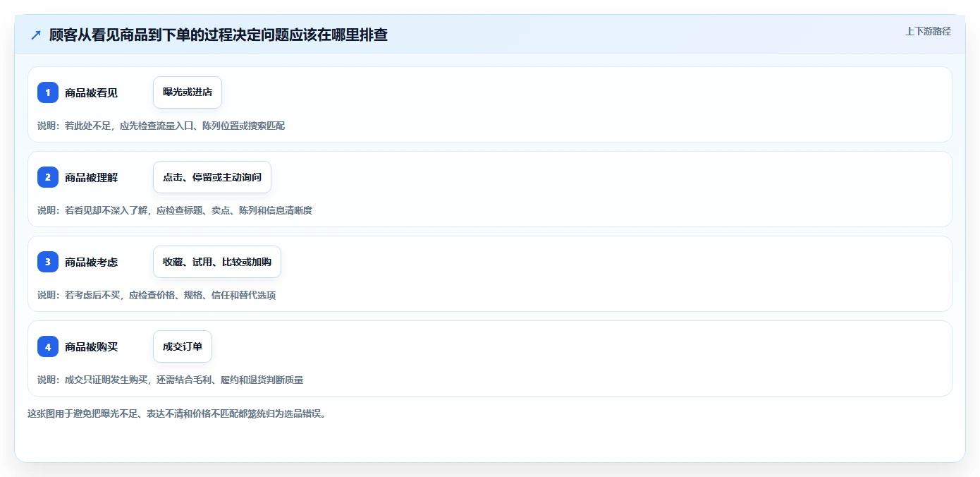Select step number badge 2

tap(48, 177)
